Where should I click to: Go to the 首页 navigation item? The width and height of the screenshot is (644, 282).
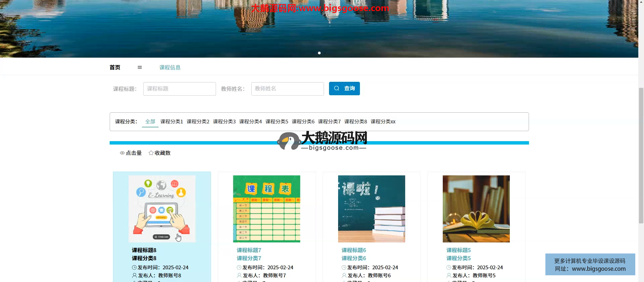[x=115, y=67]
